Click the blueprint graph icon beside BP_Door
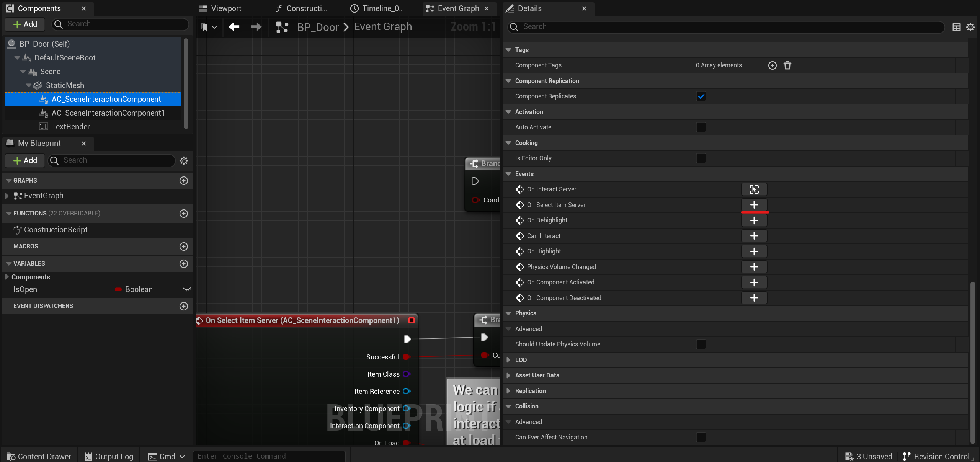Image resolution: width=980 pixels, height=462 pixels. (x=282, y=27)
